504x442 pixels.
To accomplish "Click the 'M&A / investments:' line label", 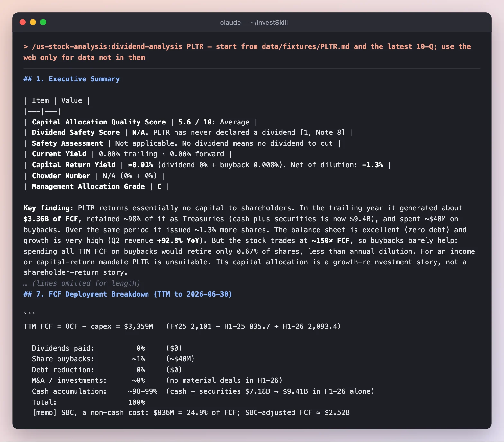I will point(69,381).
